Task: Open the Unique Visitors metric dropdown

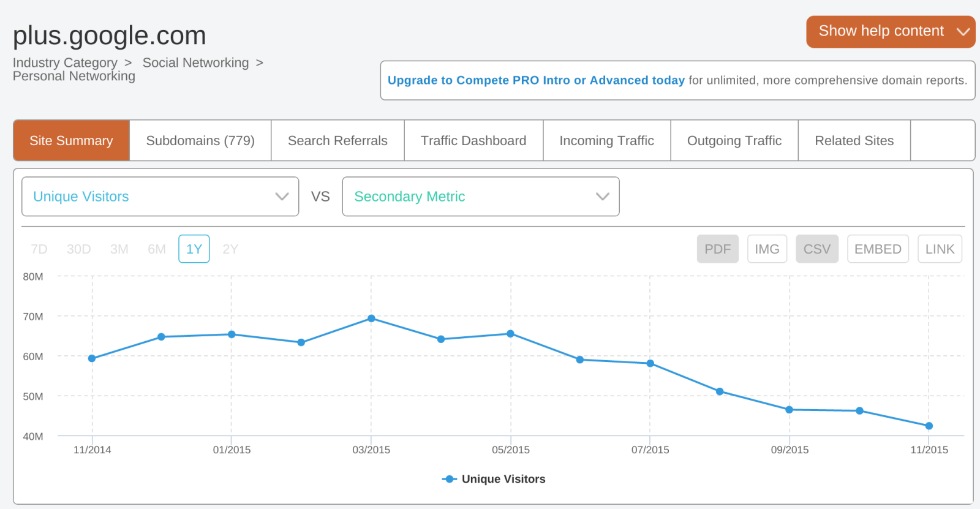Action: tap(160, 197)
